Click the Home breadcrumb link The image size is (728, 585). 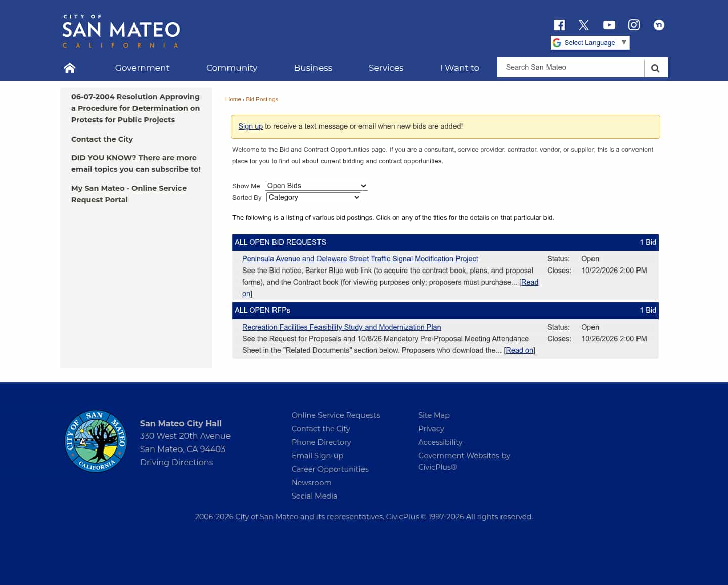click(233, 99)
